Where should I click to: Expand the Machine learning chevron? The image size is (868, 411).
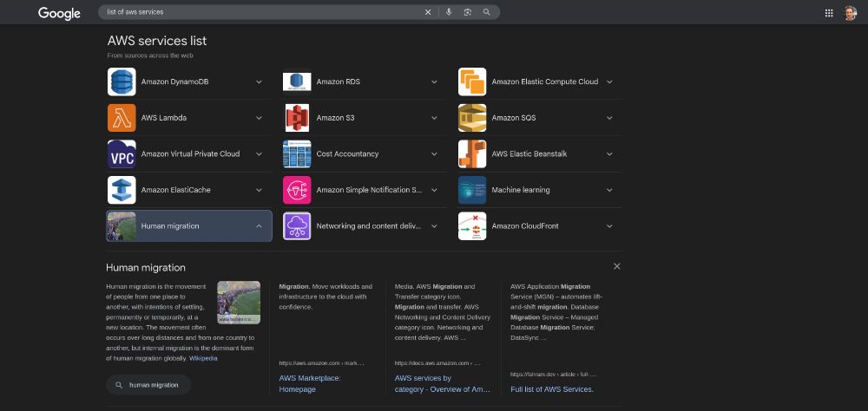tap(609, 190)
